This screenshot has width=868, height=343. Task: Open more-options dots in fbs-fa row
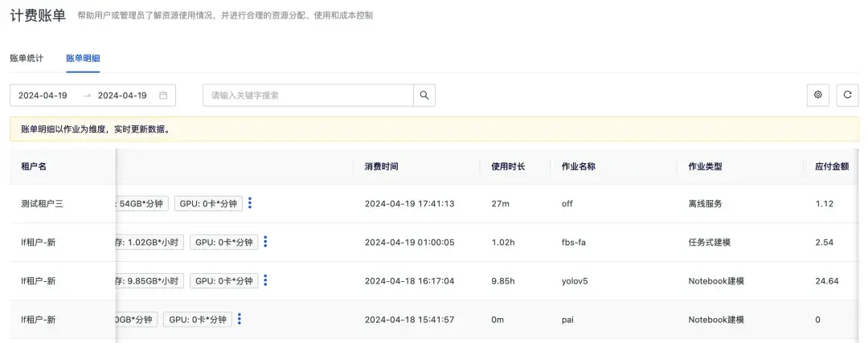[265, 242]
